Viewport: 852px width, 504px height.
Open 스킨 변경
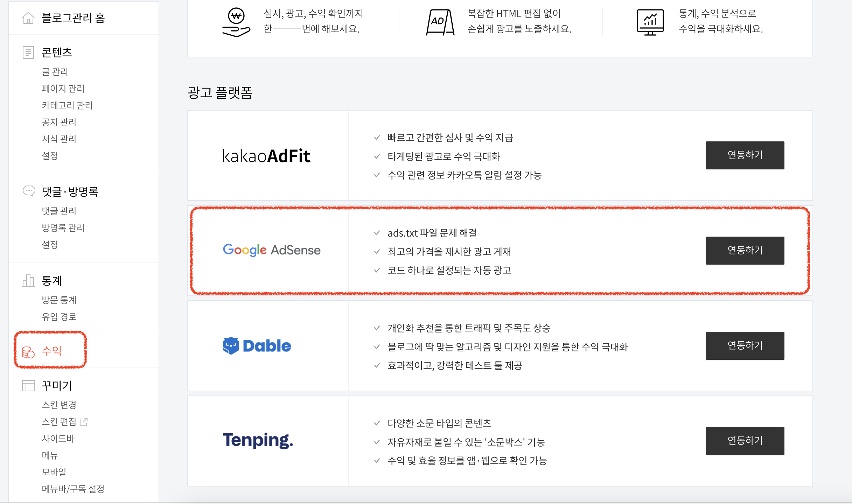tap(59, 405)
